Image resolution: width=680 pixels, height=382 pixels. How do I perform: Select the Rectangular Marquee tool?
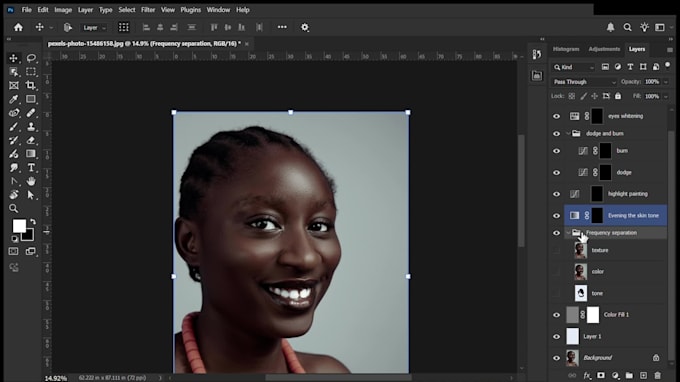click(x=31, y=72)
